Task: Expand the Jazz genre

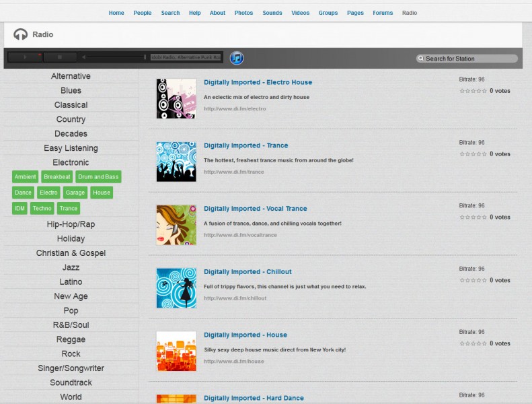Action: [71, 267]
